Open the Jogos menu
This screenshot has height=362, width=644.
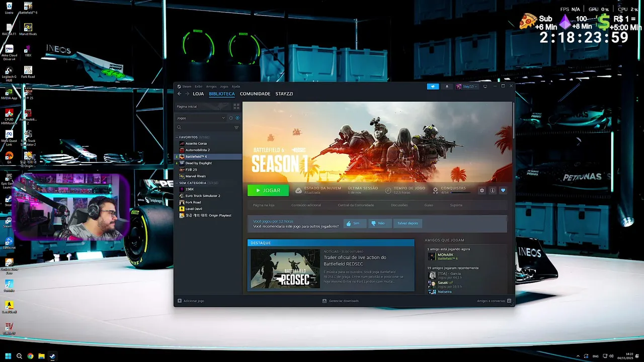click(224, 86)
